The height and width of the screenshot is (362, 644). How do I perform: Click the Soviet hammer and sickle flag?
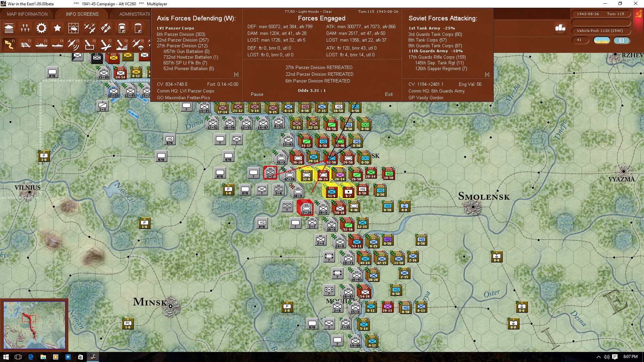(638, 15)
